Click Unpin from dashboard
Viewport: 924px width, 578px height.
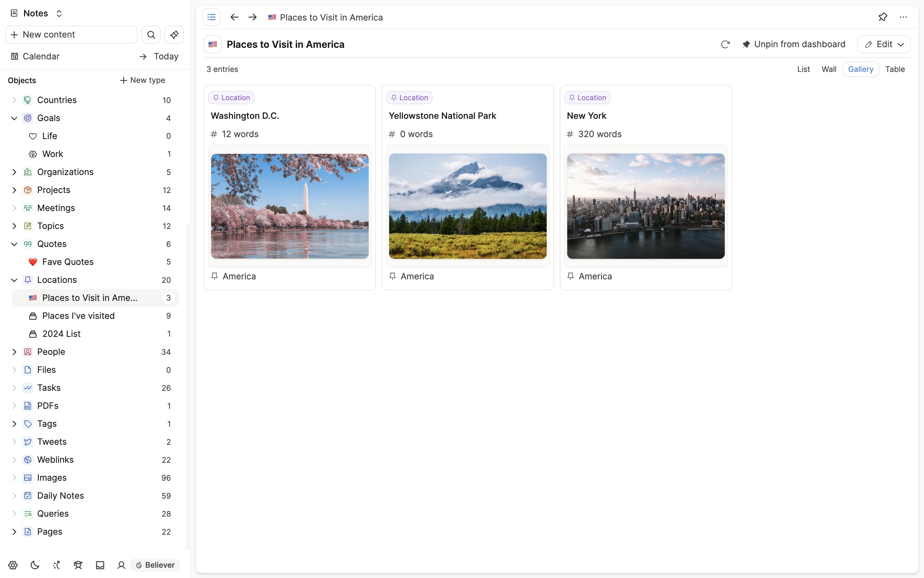pos(794,44)
